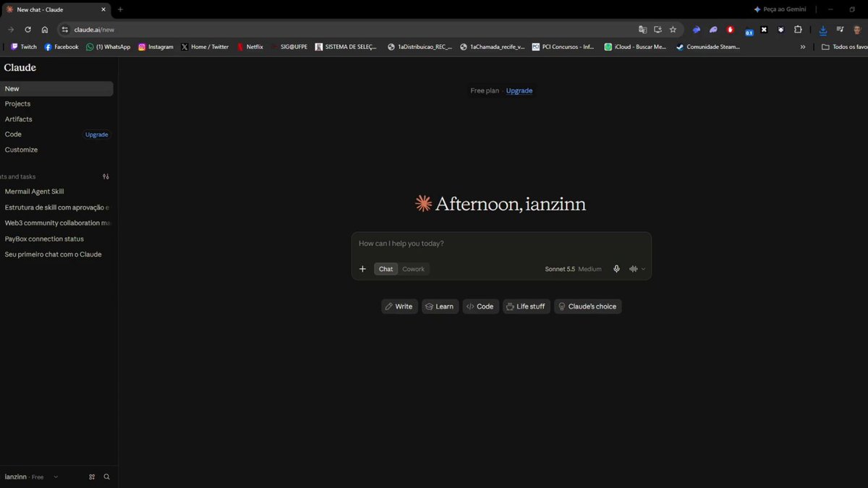
Task: Bookmark this page with the star icon
Action: coord(673,30)
